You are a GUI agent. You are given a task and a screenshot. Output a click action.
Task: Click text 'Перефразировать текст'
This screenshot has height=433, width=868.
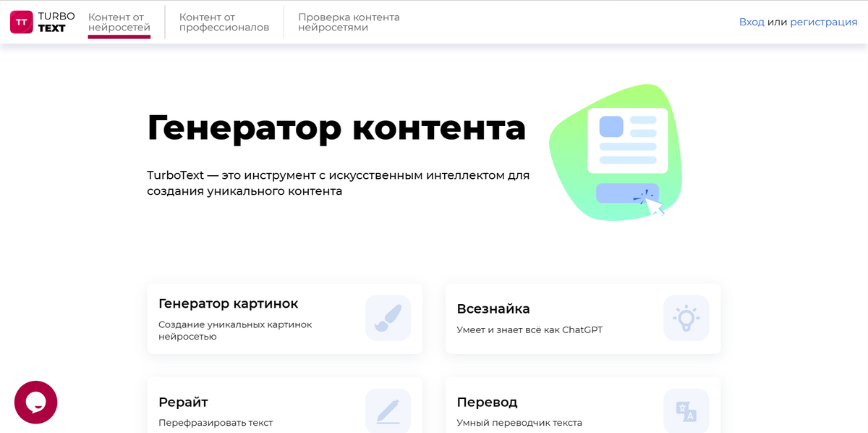click(x=216, y=423)
